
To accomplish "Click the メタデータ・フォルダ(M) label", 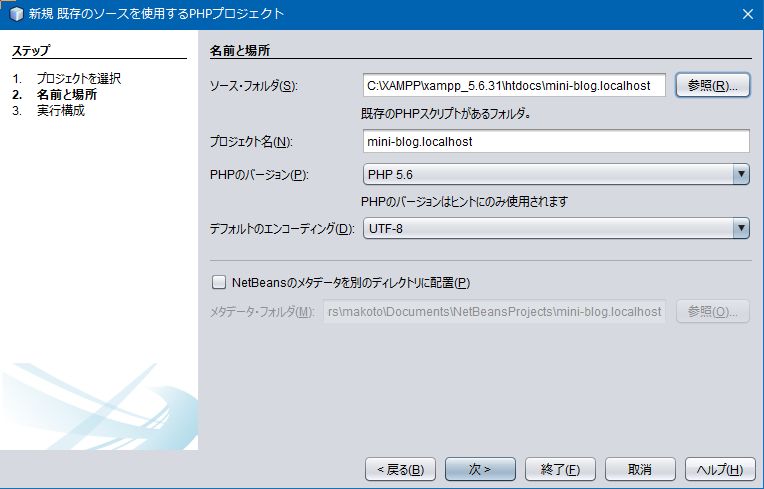I will pos(262,312).
